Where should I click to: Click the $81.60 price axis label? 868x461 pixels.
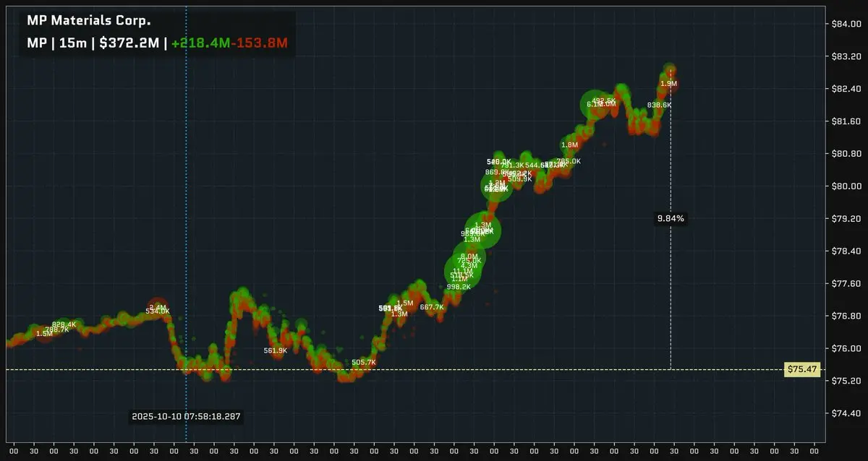(x=845, y=121)
